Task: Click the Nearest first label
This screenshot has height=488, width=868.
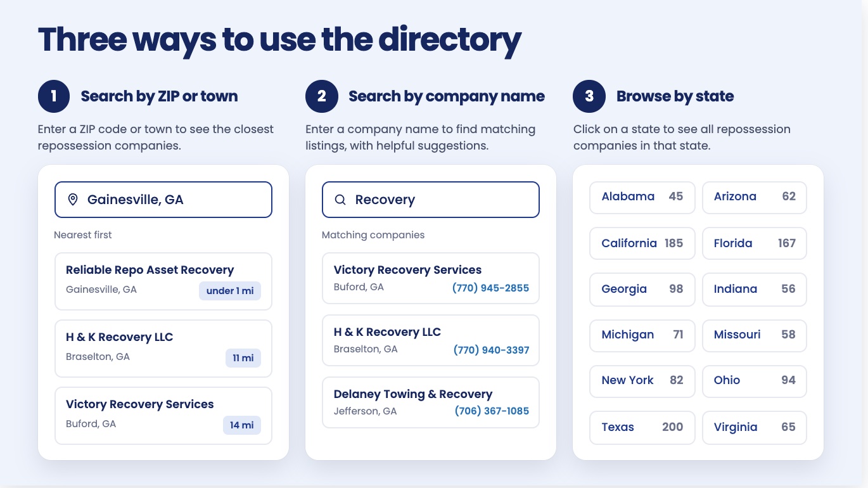Action: 82,235
